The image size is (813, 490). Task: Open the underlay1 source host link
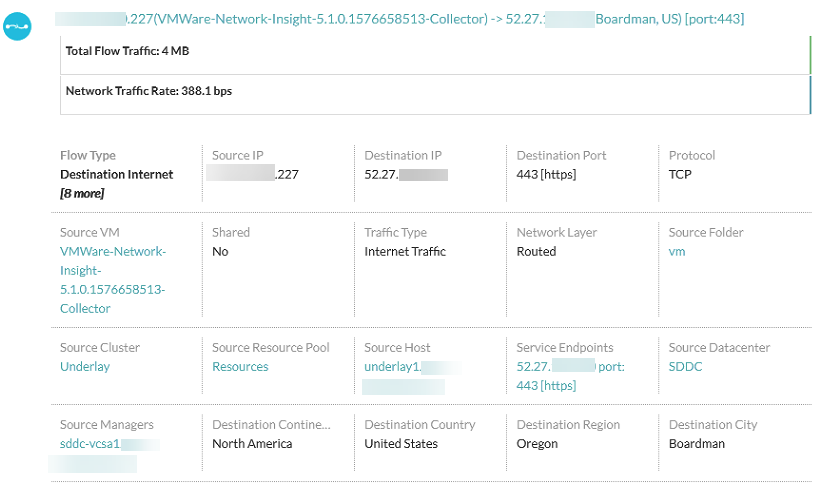pyautogui.click(x=412, y=376)
